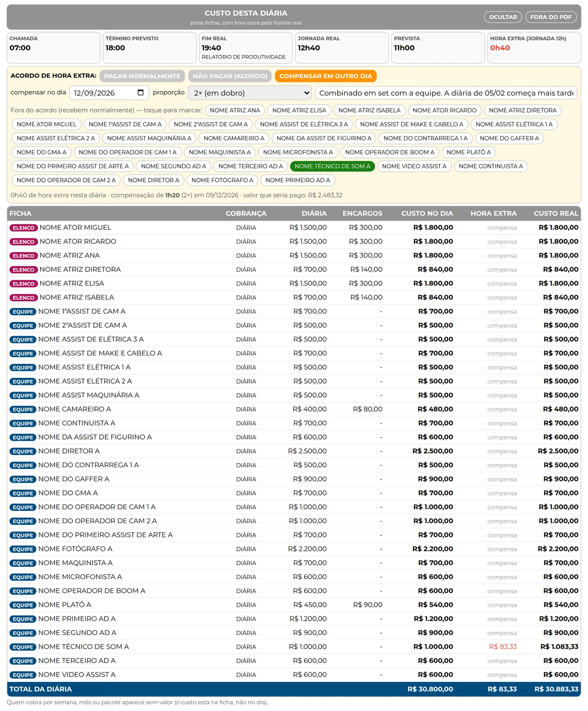Toggle NOME VIDEO ASSIST A chip
The width and height of the screenshot is (588, 711).
pyautogui.click(x=414, y=166)
